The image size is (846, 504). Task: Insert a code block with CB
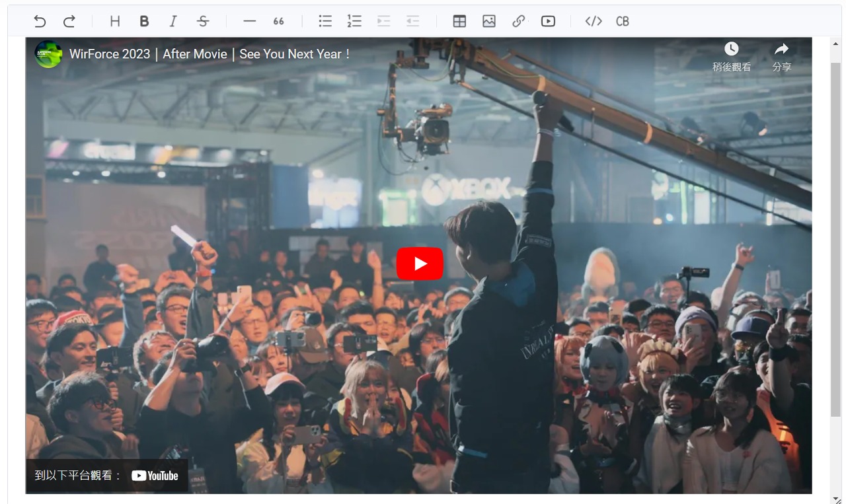pos(623,21)
